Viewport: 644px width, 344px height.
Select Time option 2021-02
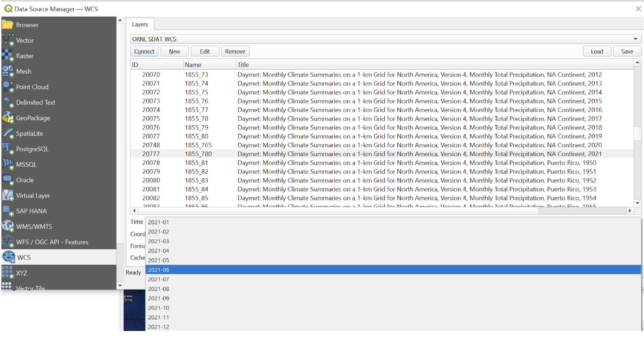(x=393, y=232)
